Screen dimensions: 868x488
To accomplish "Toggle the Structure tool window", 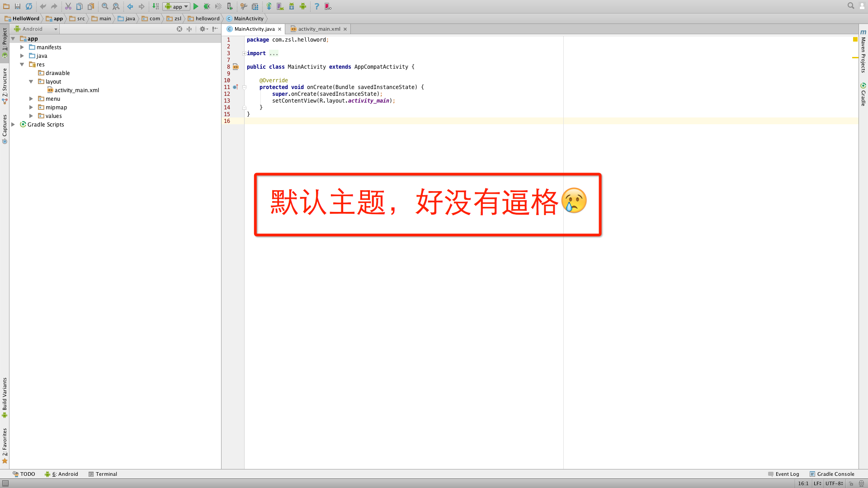I will pyautogui.click(x=5, y=86).
